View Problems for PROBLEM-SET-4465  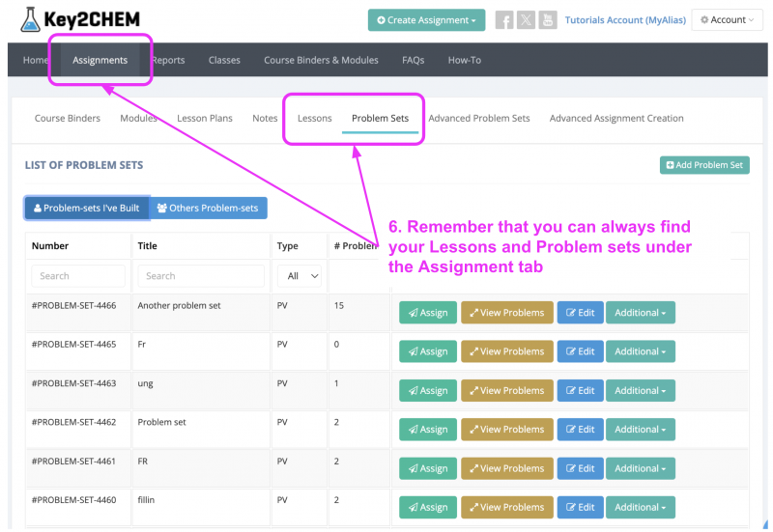[506, 351]
